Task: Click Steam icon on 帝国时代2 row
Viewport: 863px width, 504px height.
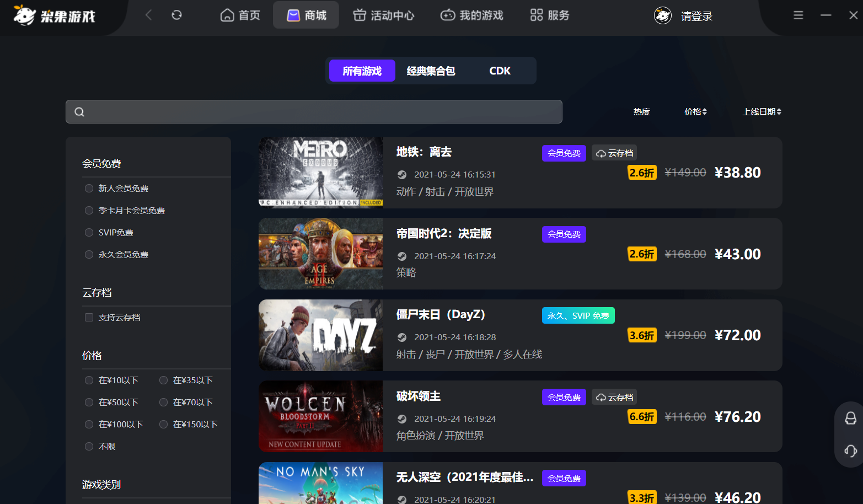Action: (402, 256)
